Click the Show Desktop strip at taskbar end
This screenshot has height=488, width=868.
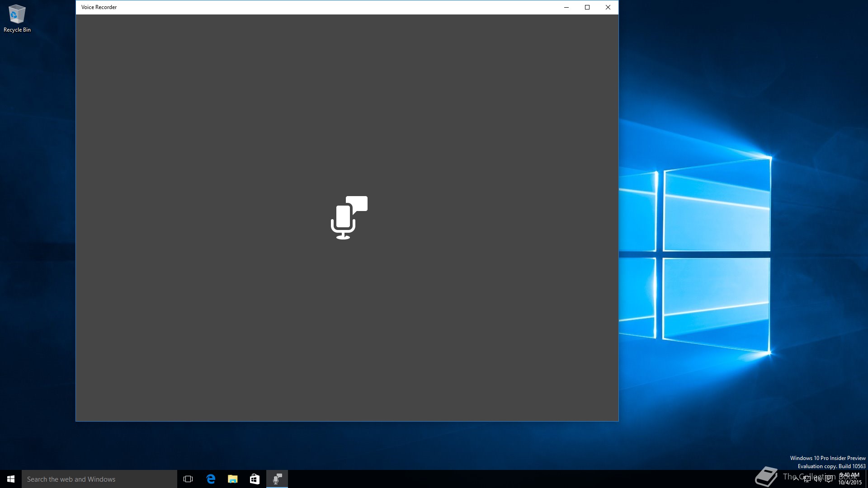(866, 479)
